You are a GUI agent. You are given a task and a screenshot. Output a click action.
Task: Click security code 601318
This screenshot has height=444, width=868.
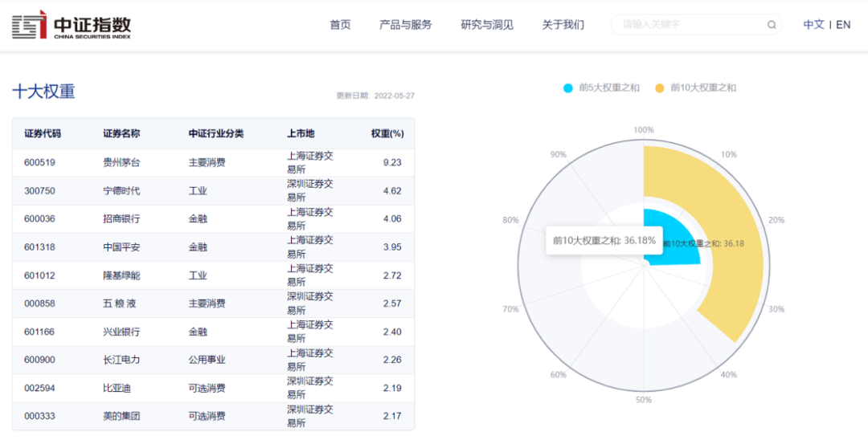[x=40, y=247]
